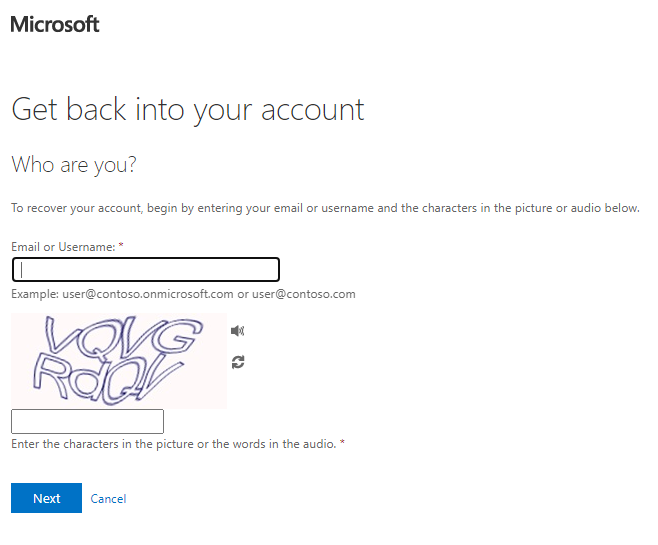
Task: Click the asterisk after the audio hint
Action: point(342,444)
